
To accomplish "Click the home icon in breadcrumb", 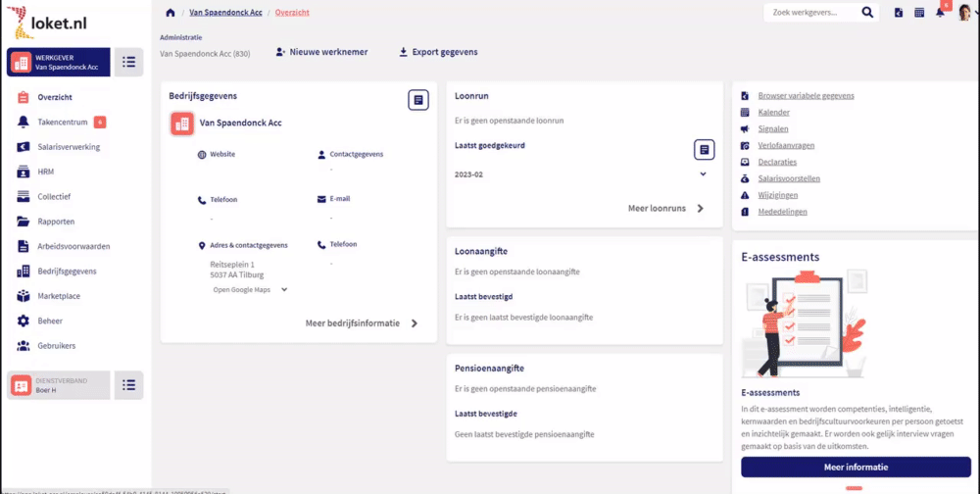I will (x=171, y=13).
